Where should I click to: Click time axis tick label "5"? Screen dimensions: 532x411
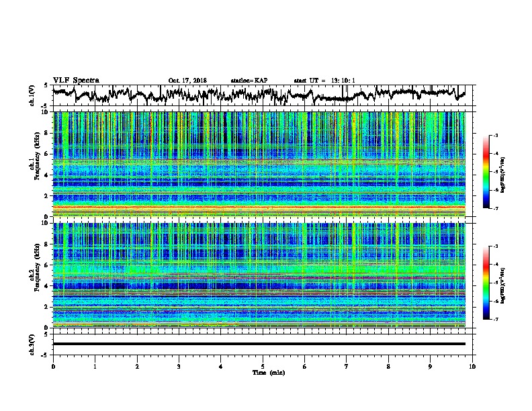click(x=263, y=367)
